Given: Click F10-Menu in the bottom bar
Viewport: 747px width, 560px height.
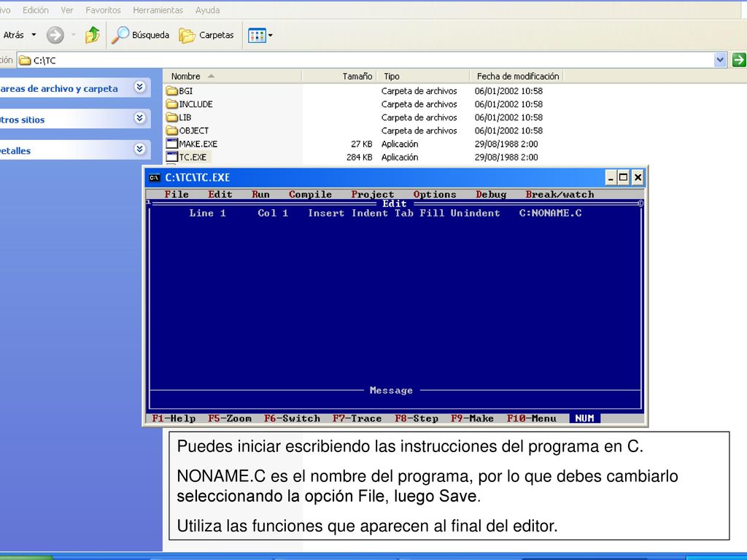Looking at the screenshot, I should pos(532,418).
